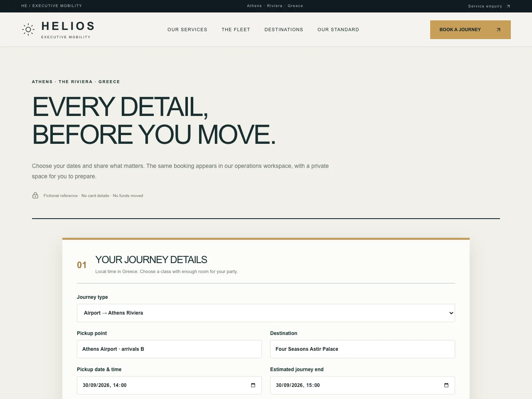Click the 'Athens · The Riviera · Greece' eyebrow text
This screenshot has width=532, height=399.
[x=76, y=82]
